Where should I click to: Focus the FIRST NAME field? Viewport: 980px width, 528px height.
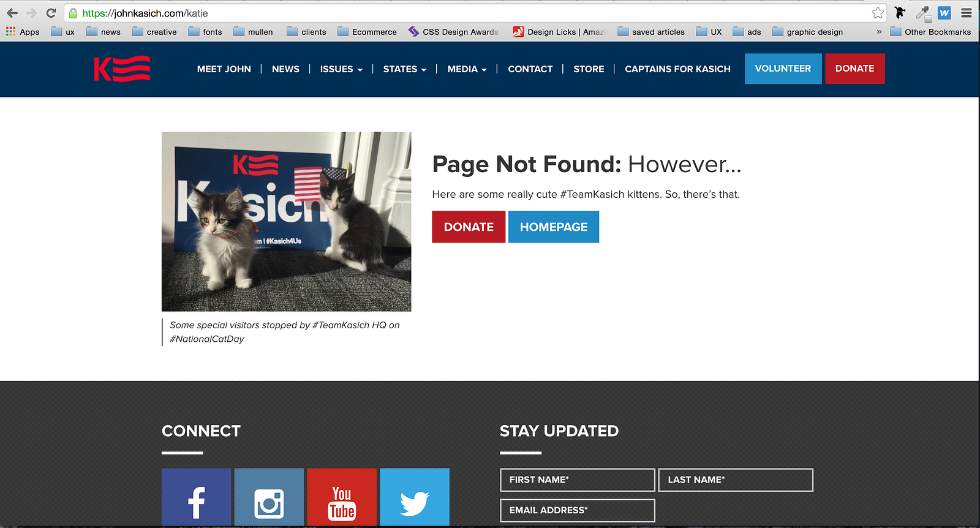coord(578,480)
